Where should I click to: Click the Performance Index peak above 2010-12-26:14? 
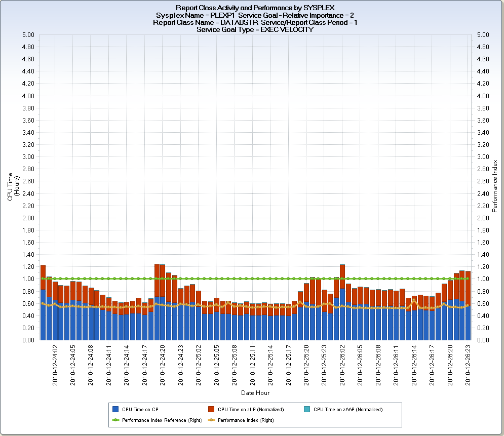tap(414, 300)
